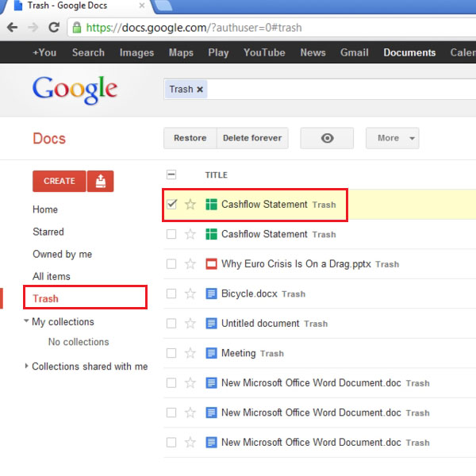Click the upload icon next to CREATE
The height and width of the screenshot is (476, 476).
point(101,181)
